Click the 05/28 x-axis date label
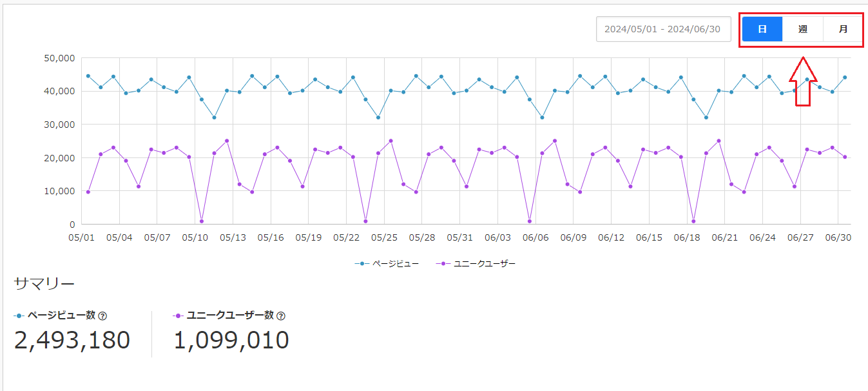This screenshot has height=391, width=868. [422, 237]
